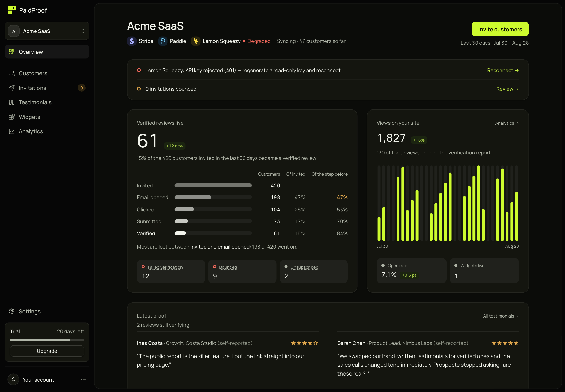Click the Settings gear icon
Screen dimensions: 565x392
12,311
